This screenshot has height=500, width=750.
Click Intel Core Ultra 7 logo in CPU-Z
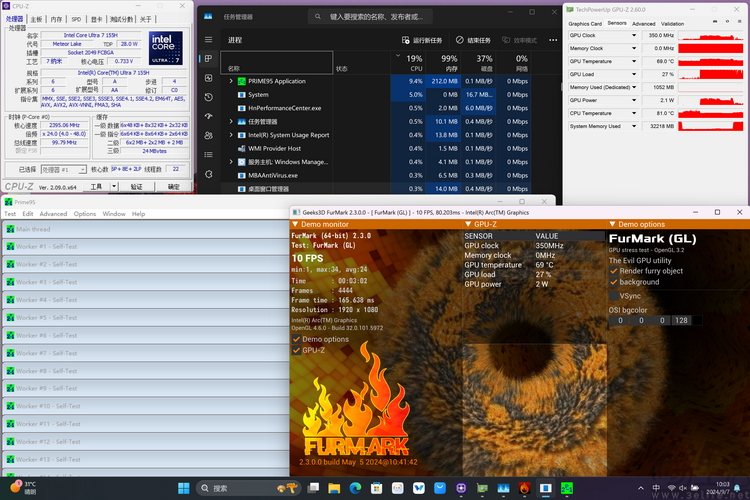(x=165, y=48)
